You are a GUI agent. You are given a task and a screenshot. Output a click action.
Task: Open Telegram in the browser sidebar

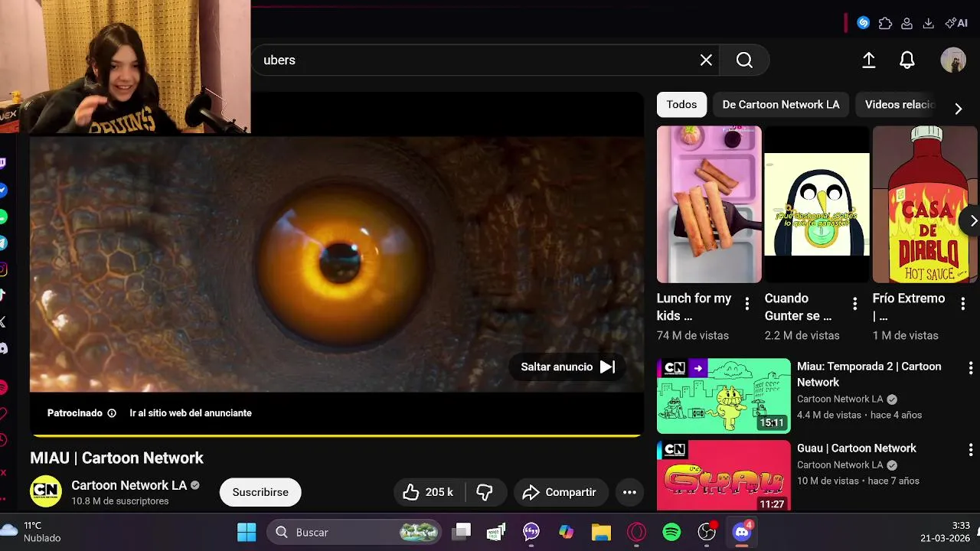3,243
